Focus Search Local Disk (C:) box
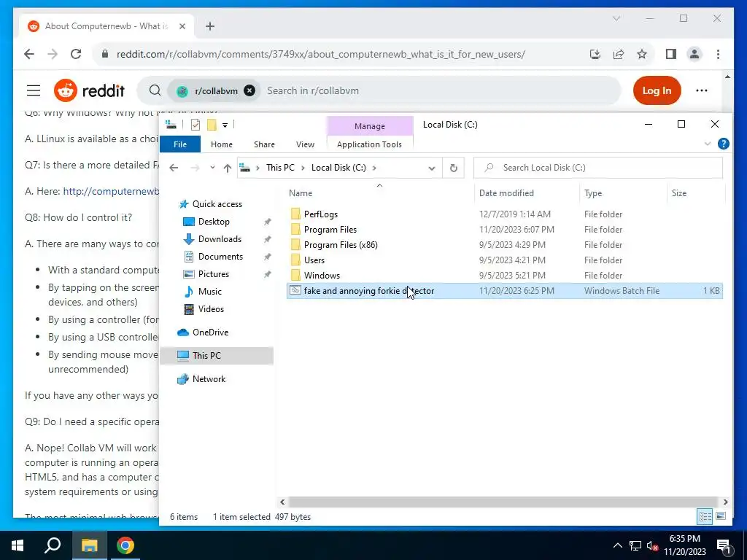The height and width of the screenshot is (560, 747). coord(598,168)
